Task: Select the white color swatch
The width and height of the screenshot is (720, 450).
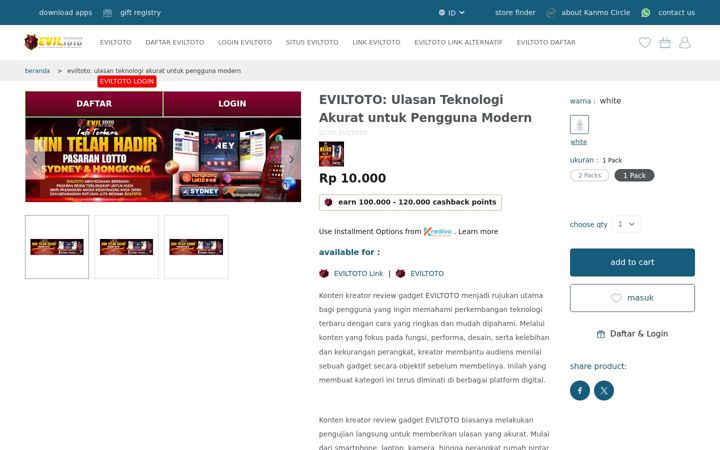Action: coord(579,124)
